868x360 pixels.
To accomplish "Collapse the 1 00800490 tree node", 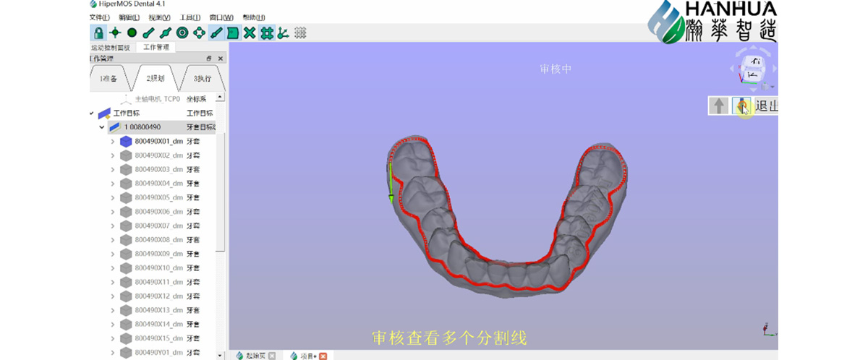I will [102, 127].
